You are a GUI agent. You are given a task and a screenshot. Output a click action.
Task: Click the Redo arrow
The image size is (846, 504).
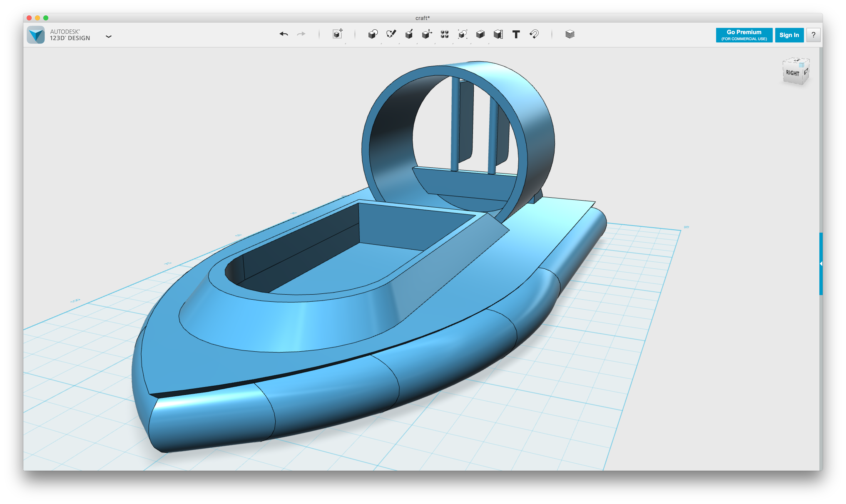(x=301, y=34)
